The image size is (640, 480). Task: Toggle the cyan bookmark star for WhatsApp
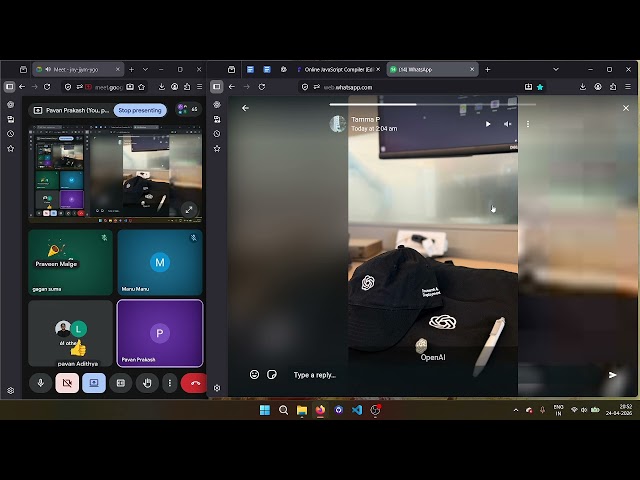(x=540, y=87)
